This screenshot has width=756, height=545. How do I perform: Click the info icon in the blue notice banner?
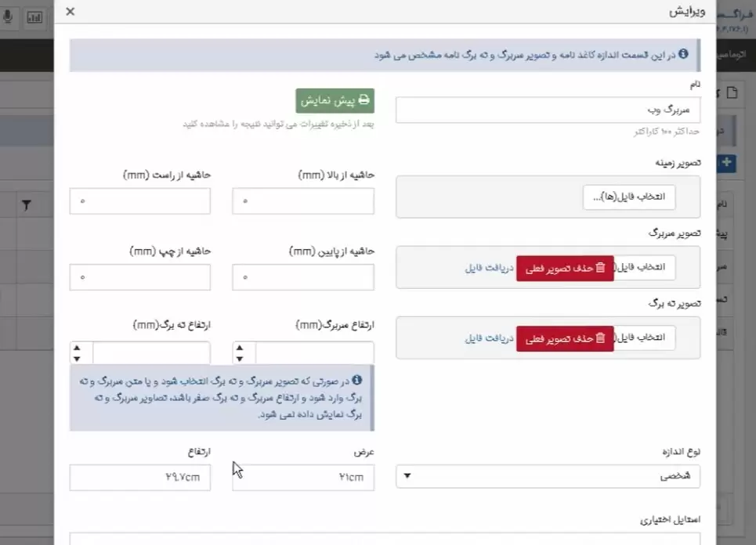683,54
